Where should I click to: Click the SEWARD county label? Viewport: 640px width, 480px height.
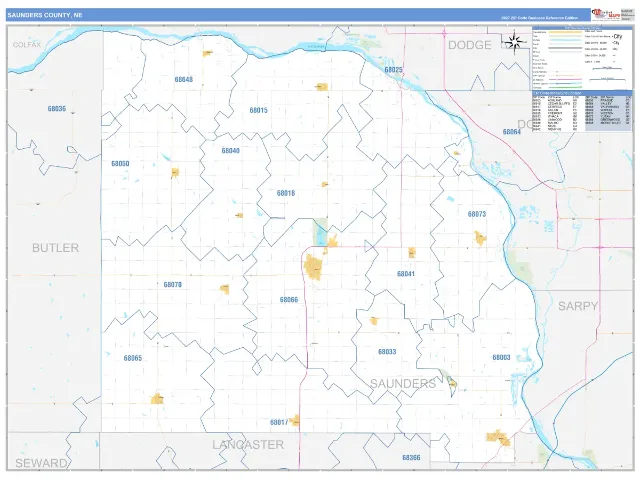pos(41,463)
